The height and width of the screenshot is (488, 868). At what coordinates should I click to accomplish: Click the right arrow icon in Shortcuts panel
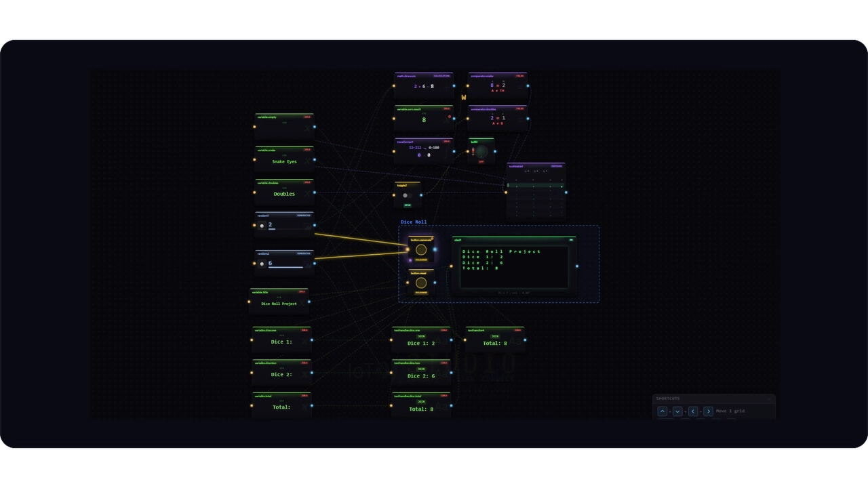tap(709, 411)
